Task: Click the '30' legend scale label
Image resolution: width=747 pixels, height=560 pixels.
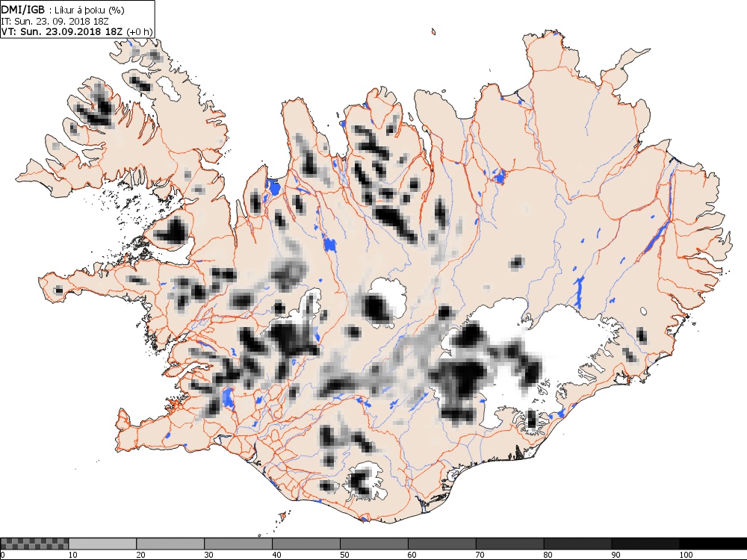Action: point(208,555)
